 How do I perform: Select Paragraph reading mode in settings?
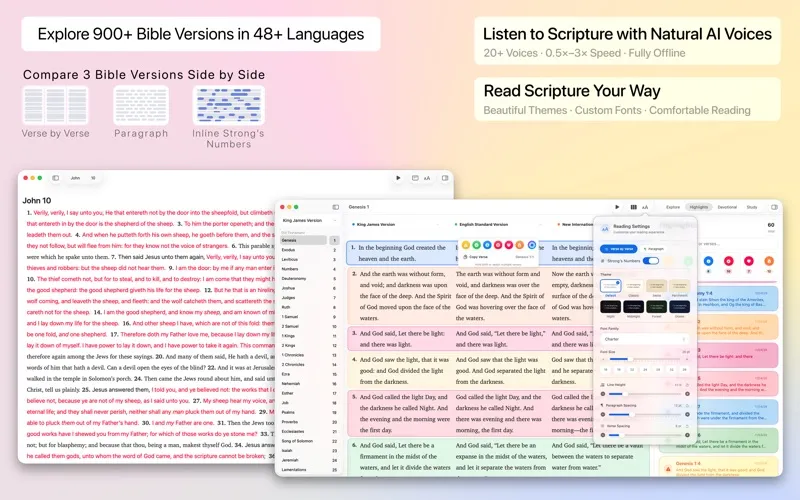(x=654, y=249)
